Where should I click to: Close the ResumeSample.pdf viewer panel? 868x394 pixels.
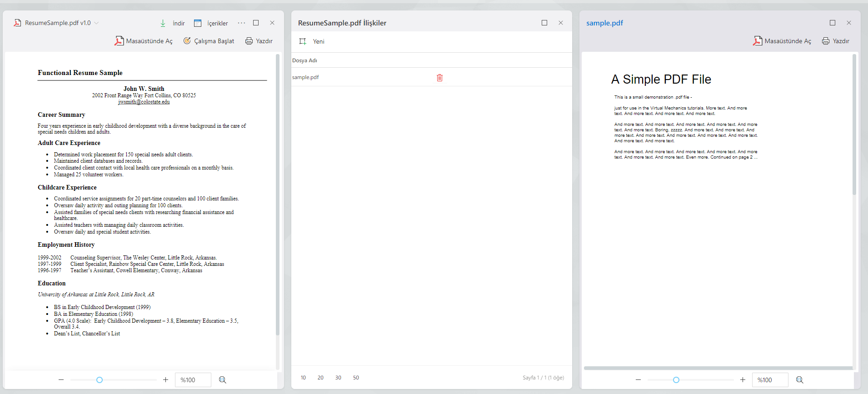click(272, 23)
